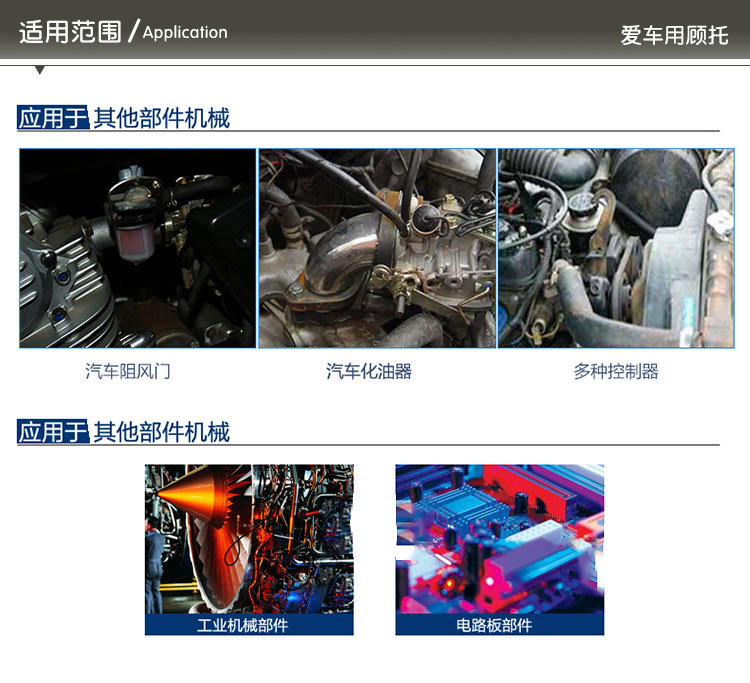
Task: Click the 多种控制器 caption text
Action: [x=616, y=372]
